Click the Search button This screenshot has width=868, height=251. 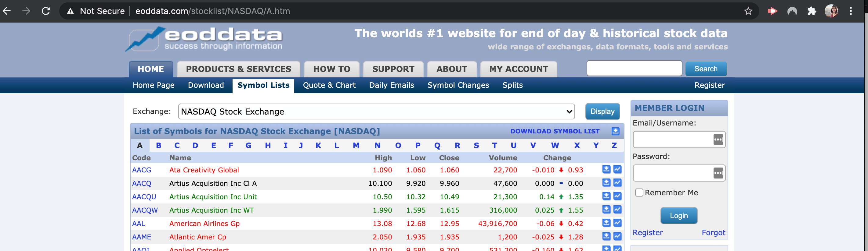[706, 69]
